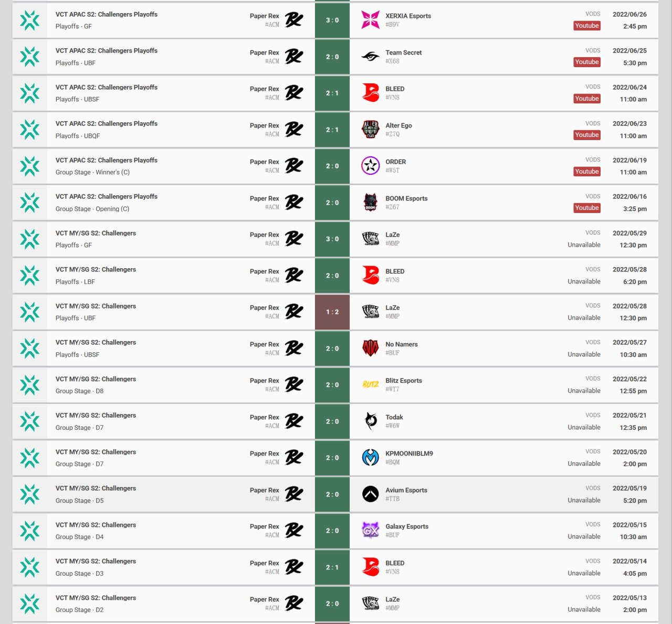This screenshot has height=624, width=672.
Task: Open the Alter Ego team name link
Action: point(398,125)
